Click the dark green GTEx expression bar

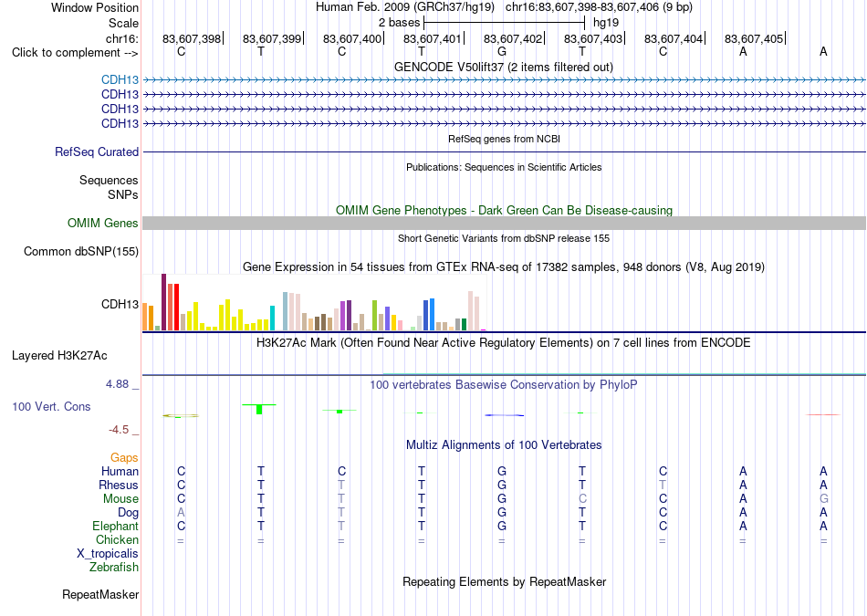[x=464, y=325]
